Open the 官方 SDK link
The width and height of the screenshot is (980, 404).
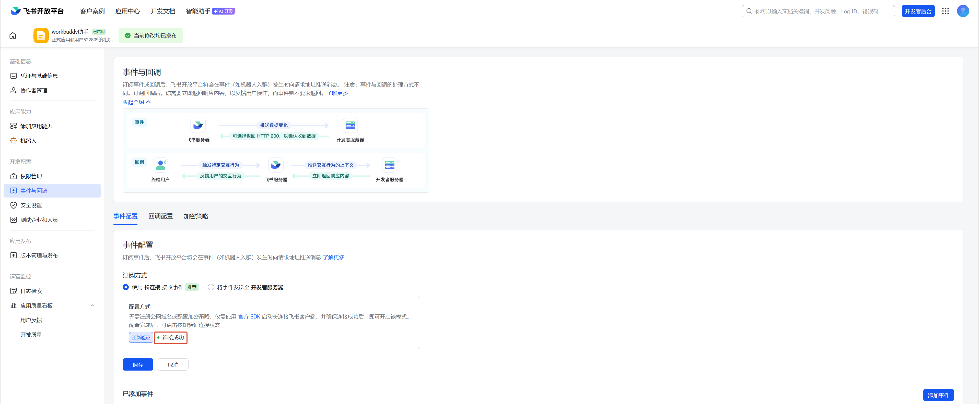[249, 316]
